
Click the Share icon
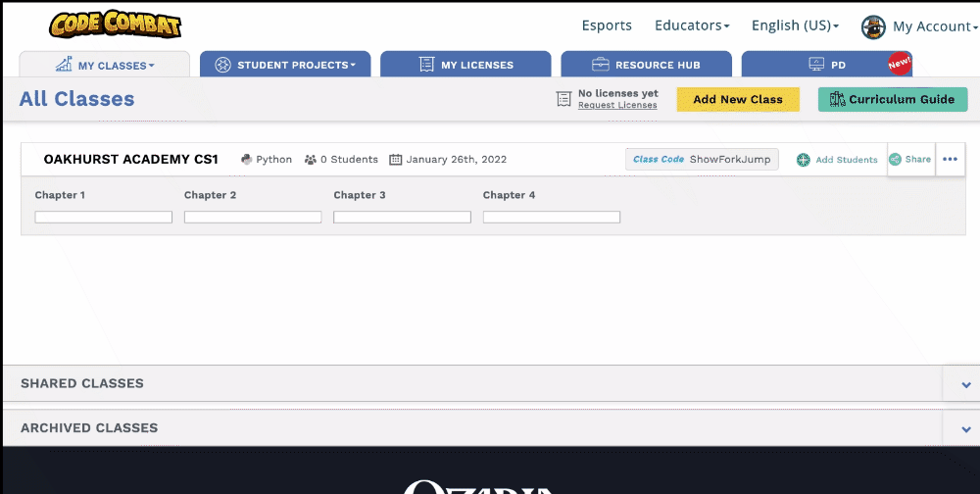point(895,160)
